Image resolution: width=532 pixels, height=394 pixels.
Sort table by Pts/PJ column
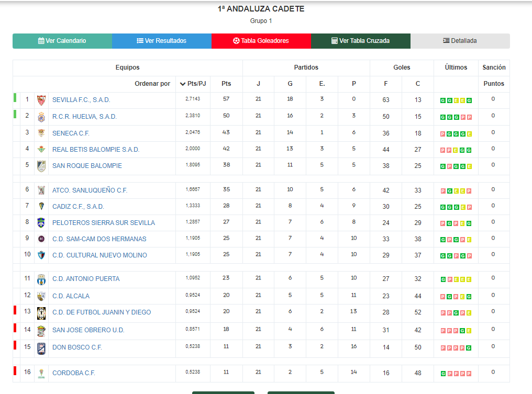193,84
